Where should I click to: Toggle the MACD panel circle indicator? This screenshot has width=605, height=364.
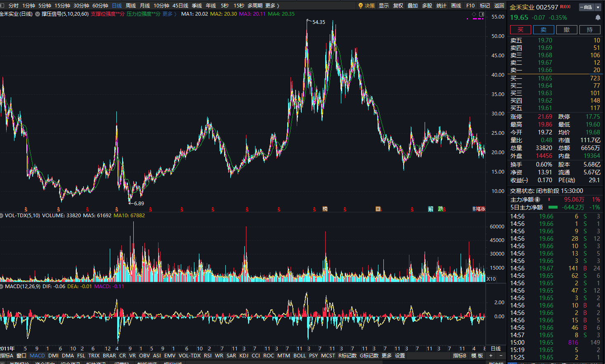(2, 287)
